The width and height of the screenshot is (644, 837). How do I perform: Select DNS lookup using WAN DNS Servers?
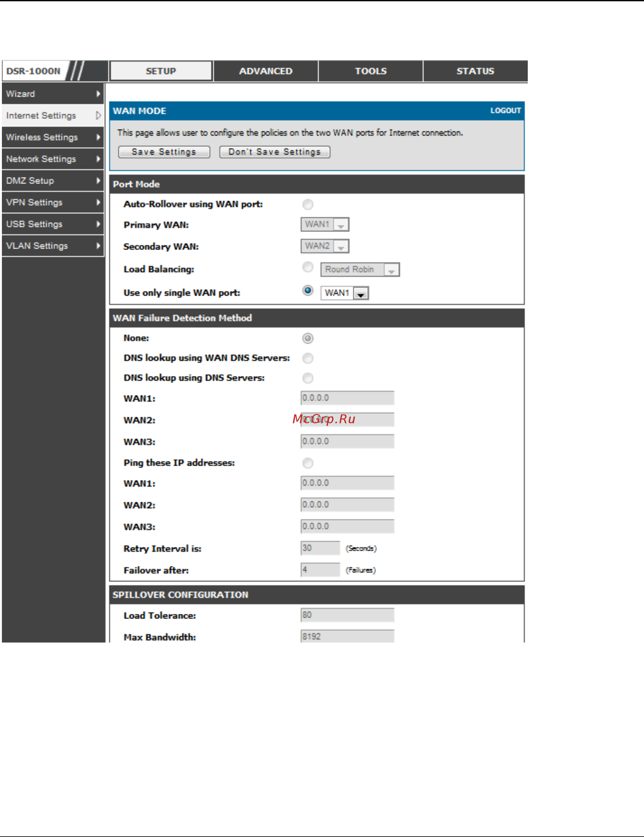point(308,358)
